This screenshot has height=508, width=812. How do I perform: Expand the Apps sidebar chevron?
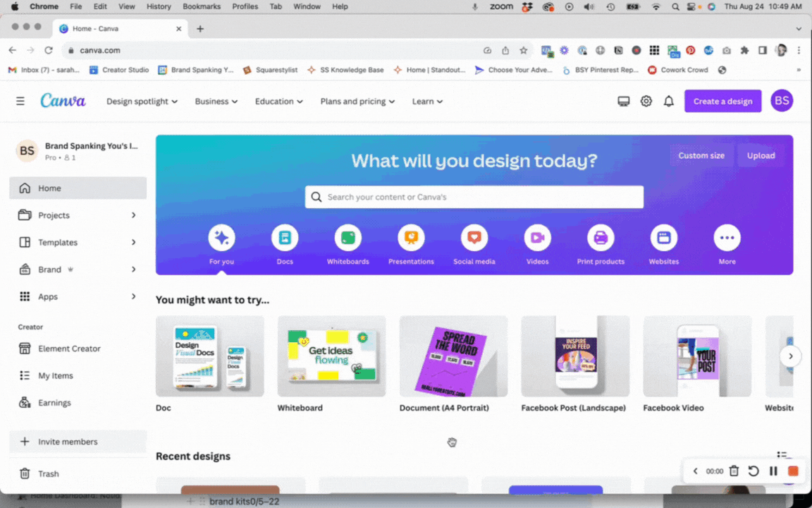coord(134,296)
